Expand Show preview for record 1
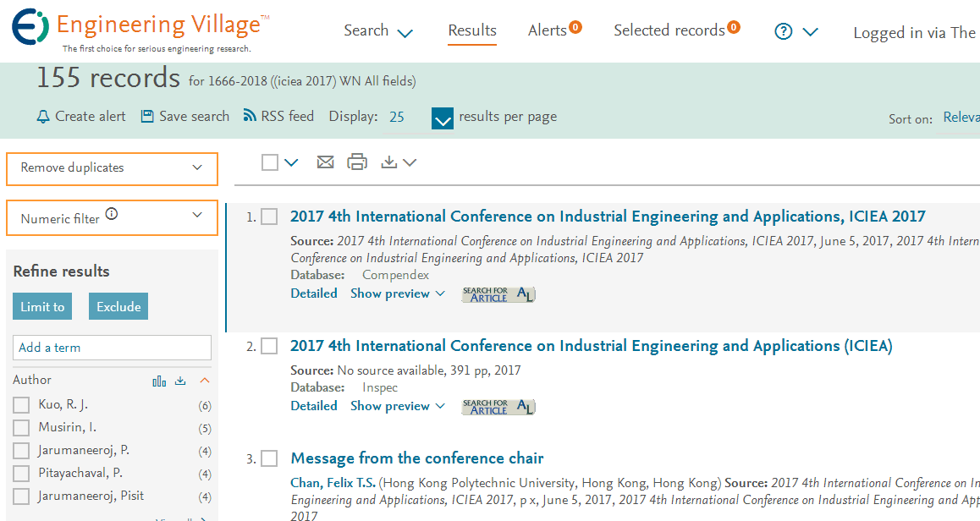980x521 pixels. tap(398, 293)
